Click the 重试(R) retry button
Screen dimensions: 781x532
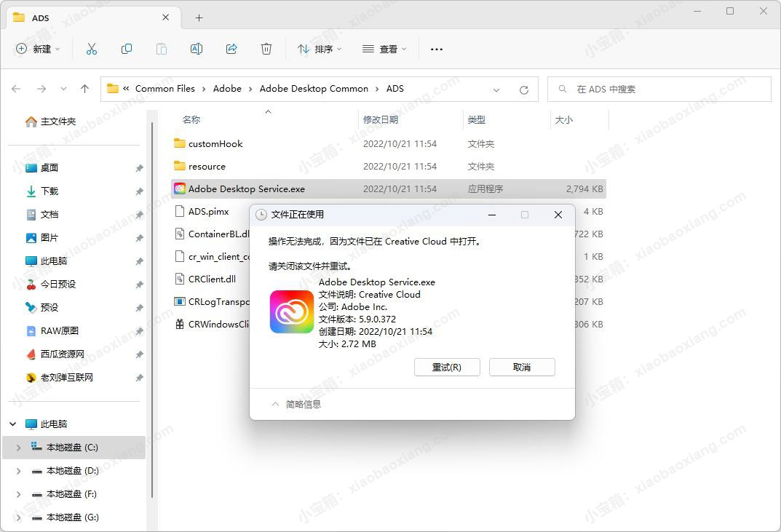[x=447, y=367]
